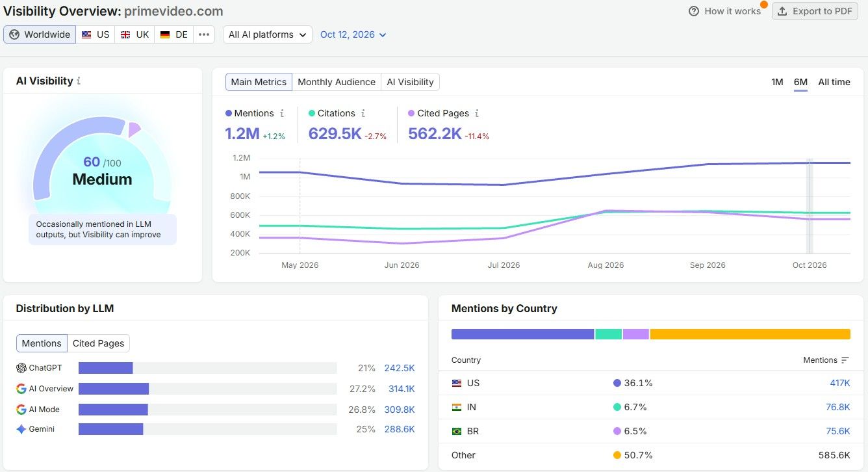The image size is (868, 472).
Task: Select the DE region button
Action: point(174,34)
